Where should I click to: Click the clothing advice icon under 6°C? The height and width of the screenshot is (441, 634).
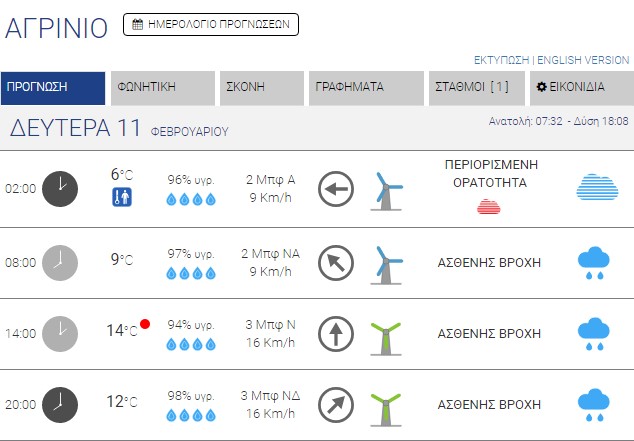pyautogui.click(x=121, y=197)
